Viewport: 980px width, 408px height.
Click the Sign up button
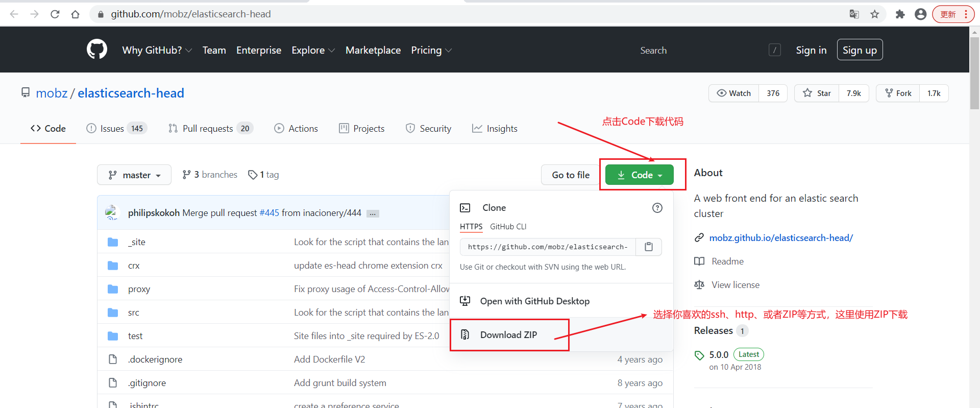860,50
